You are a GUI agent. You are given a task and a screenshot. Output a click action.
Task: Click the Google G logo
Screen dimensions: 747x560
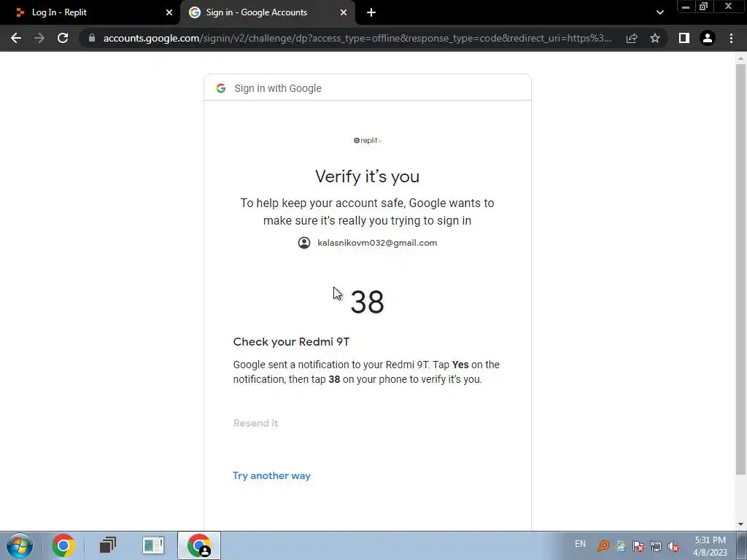[220, 88]
